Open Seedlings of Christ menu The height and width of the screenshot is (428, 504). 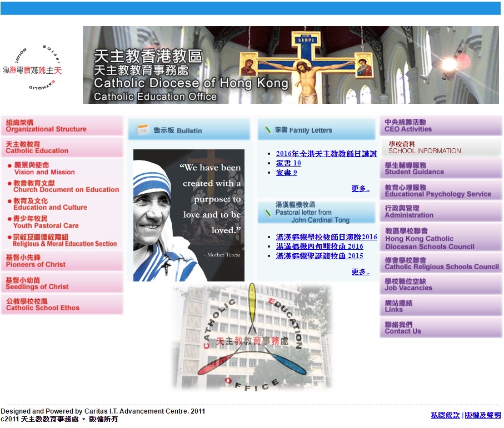point(62,283)
